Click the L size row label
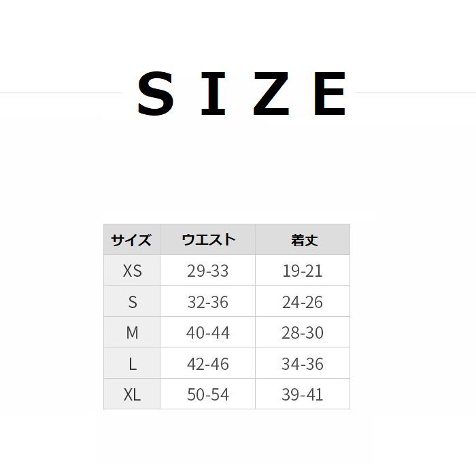This screenshot has width=476, height=476. 132,363
